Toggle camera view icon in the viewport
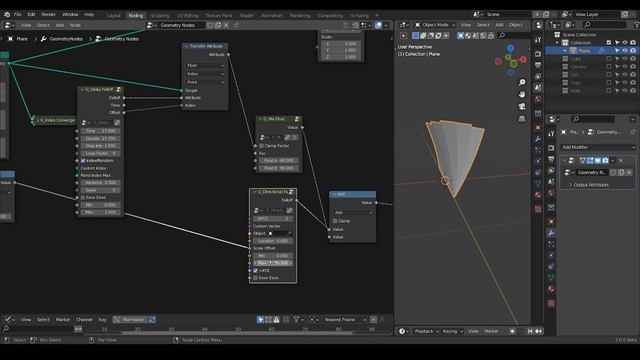This screenshot has height=360, width=640. coord(522,107)
